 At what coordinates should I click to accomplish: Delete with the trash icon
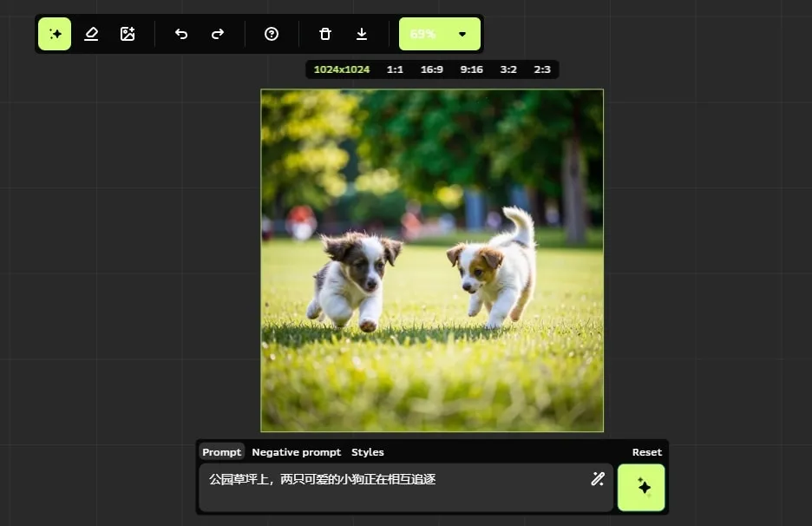tap(325, 34)
